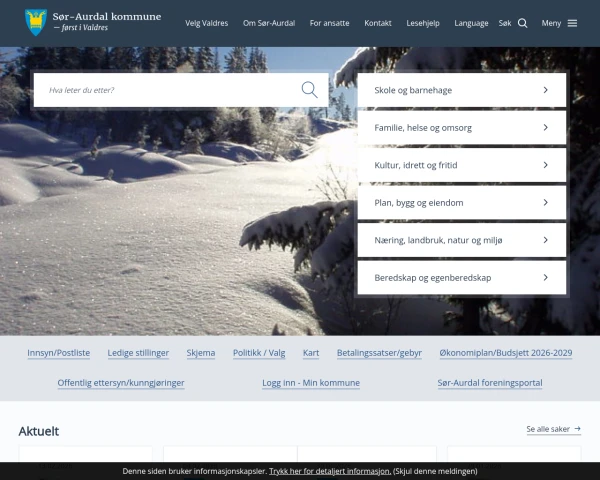Viewport: 600px width, 480px height.
Task: Click the search magnifier inside the search box
Action: coord(309,90)
